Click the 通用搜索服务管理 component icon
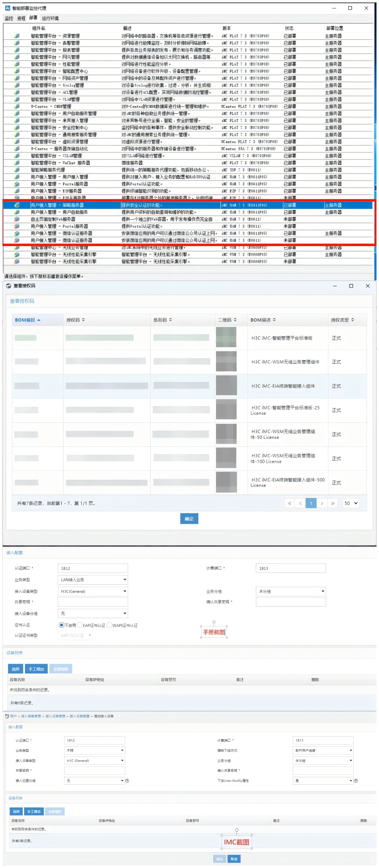379x868 pixels. 17,135
